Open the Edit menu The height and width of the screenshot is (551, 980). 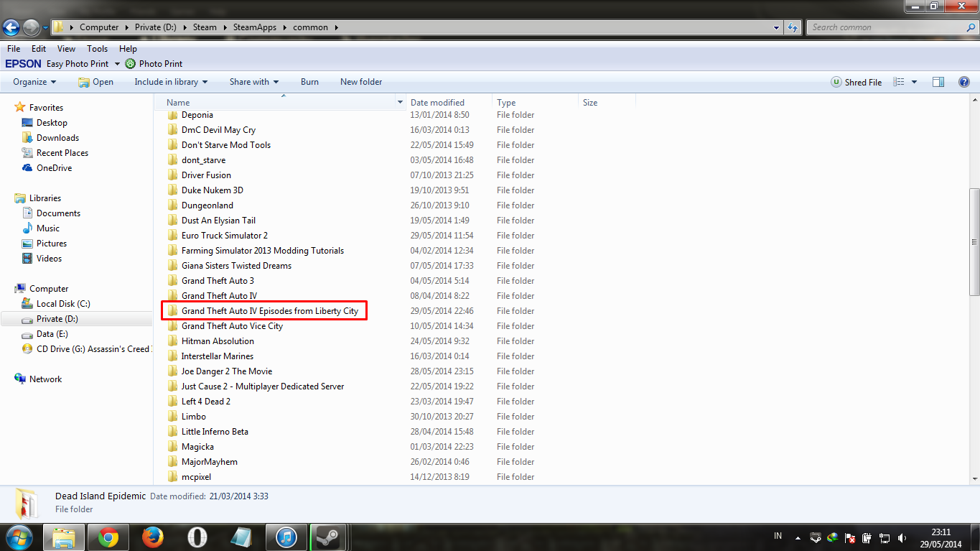tap(39, 49)
